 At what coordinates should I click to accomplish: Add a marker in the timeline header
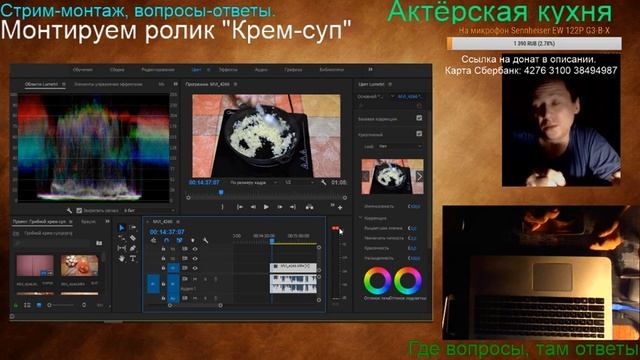point(193,241)
